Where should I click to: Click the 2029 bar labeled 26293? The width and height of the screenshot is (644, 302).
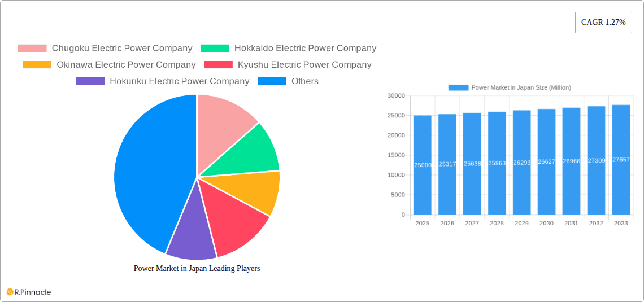pos(521,163)
